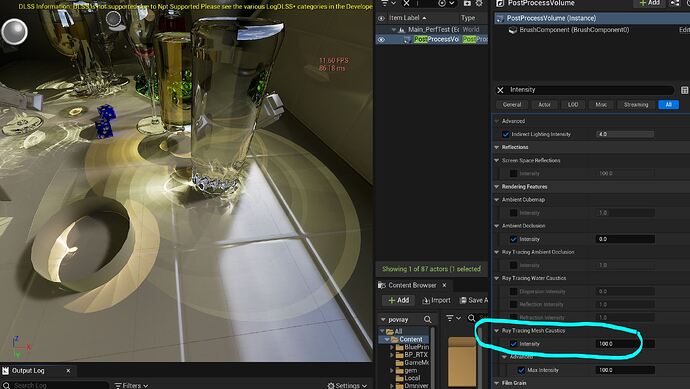Enable Reflection Intensity checkbox
The width and height of the screenshot is (690, 389).
click(513, 305)
